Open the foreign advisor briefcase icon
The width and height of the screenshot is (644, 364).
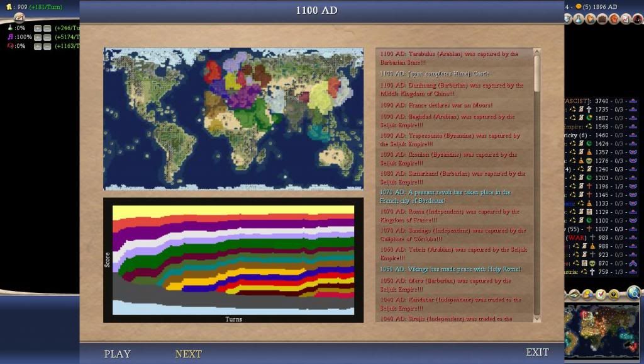click(602, 19)
